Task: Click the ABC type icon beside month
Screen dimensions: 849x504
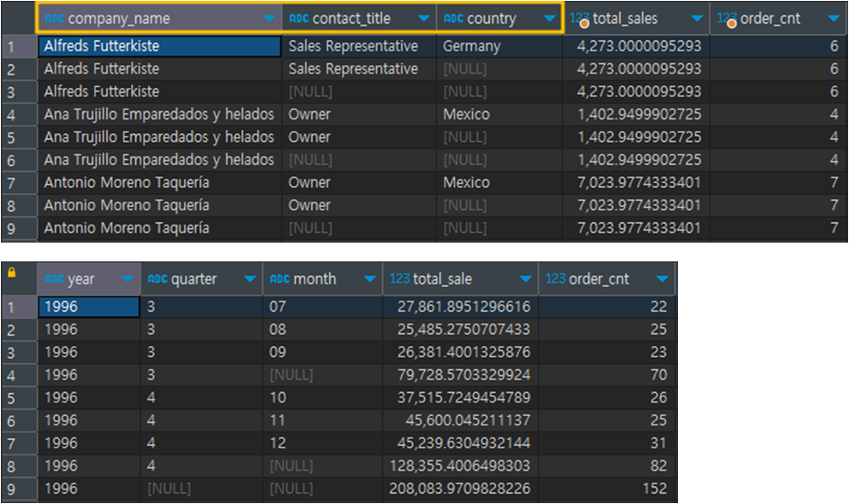Action: tap(280, 279)
